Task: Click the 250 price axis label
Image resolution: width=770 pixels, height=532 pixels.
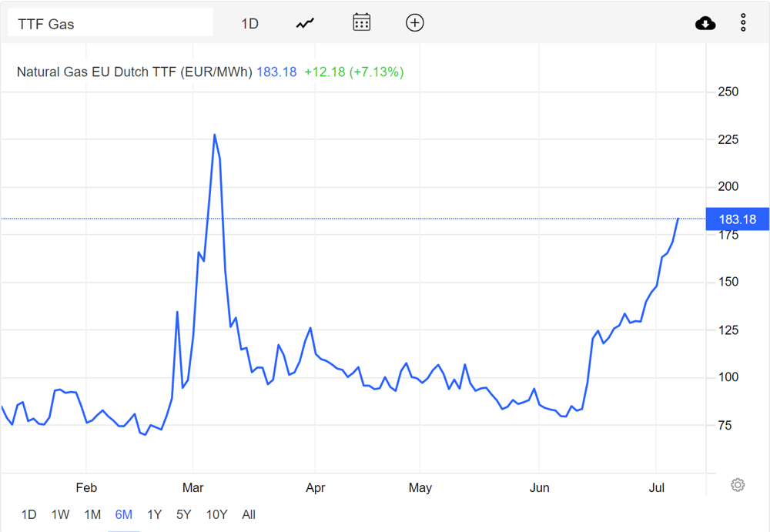Action: [728, 92]
